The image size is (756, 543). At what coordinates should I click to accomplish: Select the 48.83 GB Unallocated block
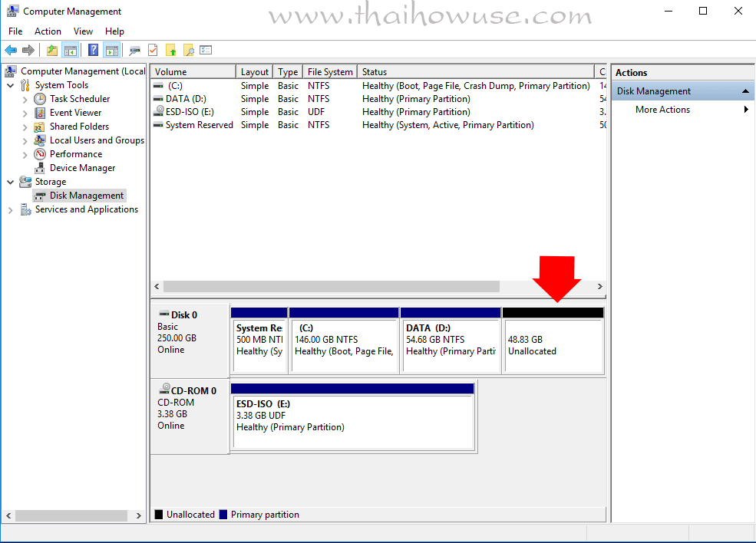[x=553, y=341]
